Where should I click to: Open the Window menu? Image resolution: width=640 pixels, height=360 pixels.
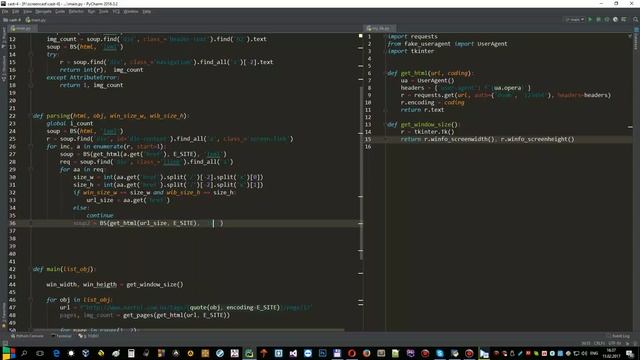[x=131, y=11]
